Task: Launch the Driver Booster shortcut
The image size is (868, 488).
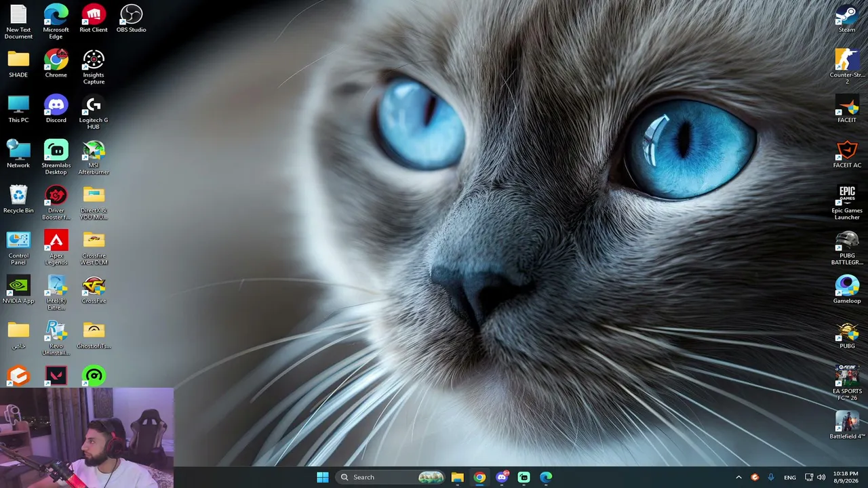Action: point(56,203)
